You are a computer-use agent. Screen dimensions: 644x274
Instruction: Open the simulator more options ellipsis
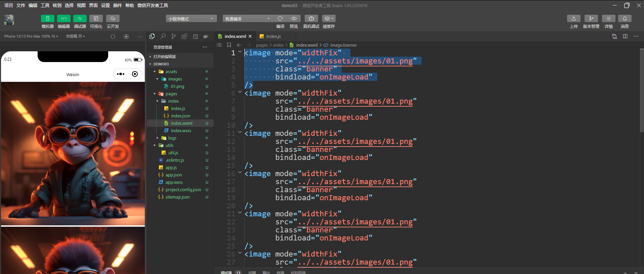pos(140,37)
